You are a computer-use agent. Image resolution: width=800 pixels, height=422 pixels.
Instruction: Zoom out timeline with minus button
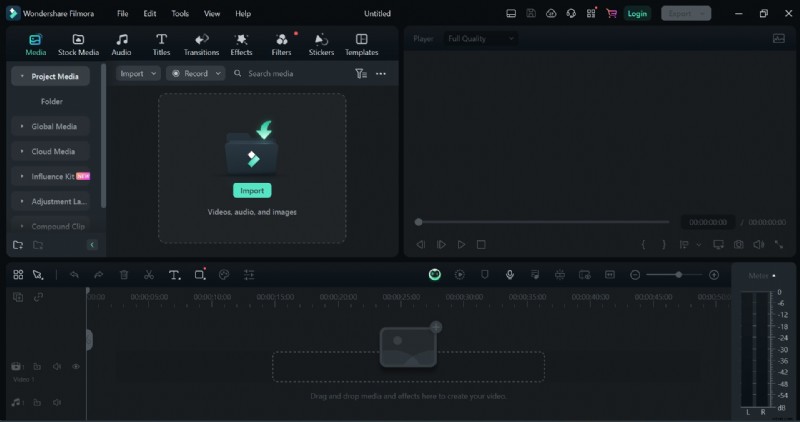[x=635, y=275]
